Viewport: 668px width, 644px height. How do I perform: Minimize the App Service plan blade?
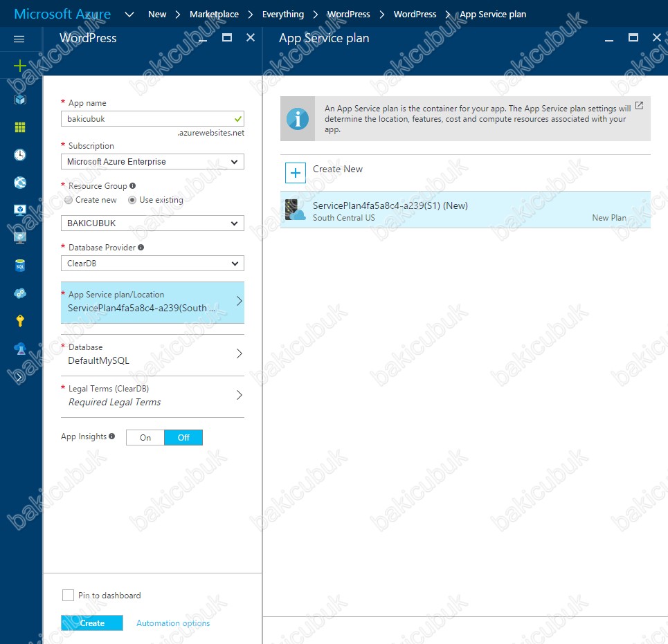point(609,40)
